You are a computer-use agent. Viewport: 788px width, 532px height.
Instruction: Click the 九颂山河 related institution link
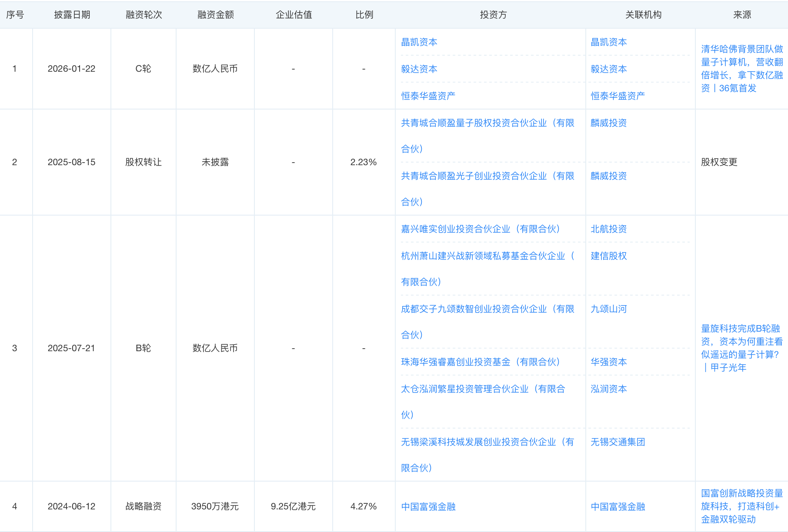[x=608, y=309]
